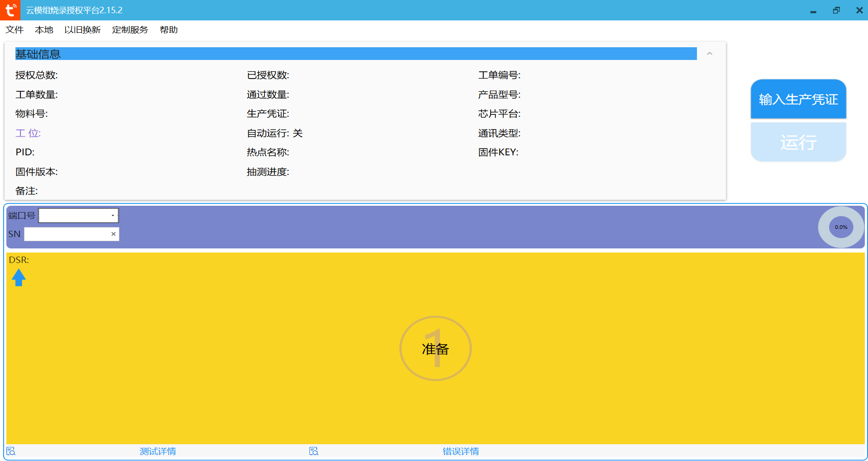This screenshot has width=868, height=461.
Task: Click the 备注 label
Action: point(27,191)
